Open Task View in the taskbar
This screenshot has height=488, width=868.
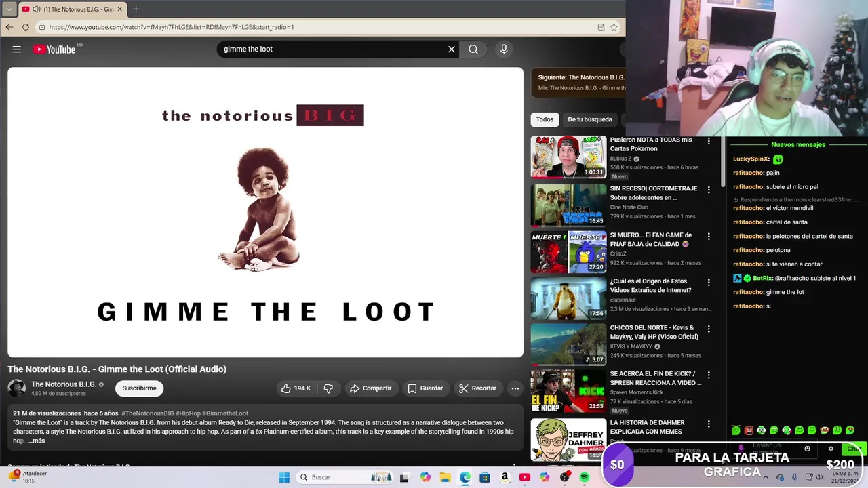click(x=404, y=477)
